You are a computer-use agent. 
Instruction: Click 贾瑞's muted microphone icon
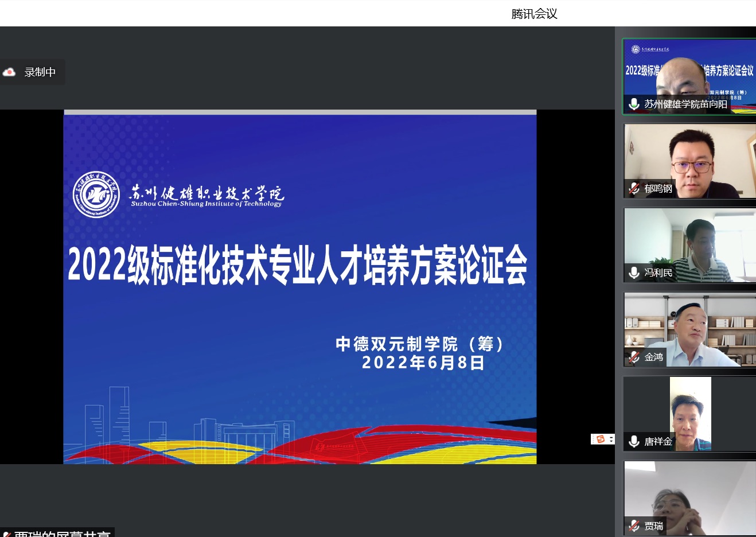[634, 526]
